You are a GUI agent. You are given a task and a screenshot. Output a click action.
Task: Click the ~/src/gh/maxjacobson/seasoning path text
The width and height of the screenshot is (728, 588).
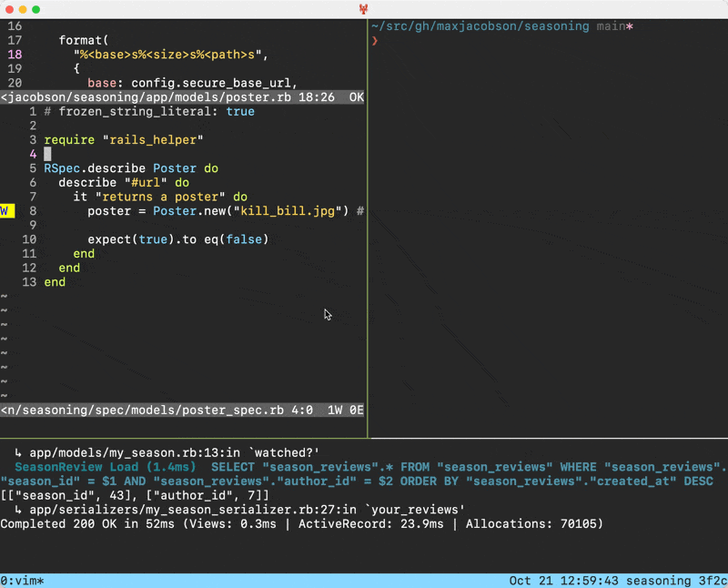[x=480, y=26]
